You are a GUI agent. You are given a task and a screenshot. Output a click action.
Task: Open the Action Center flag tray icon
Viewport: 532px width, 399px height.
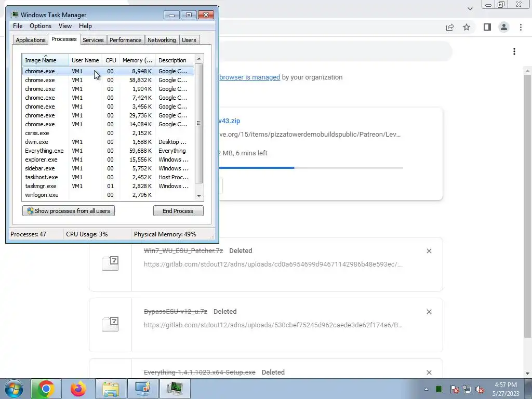[x=454, y=389]
